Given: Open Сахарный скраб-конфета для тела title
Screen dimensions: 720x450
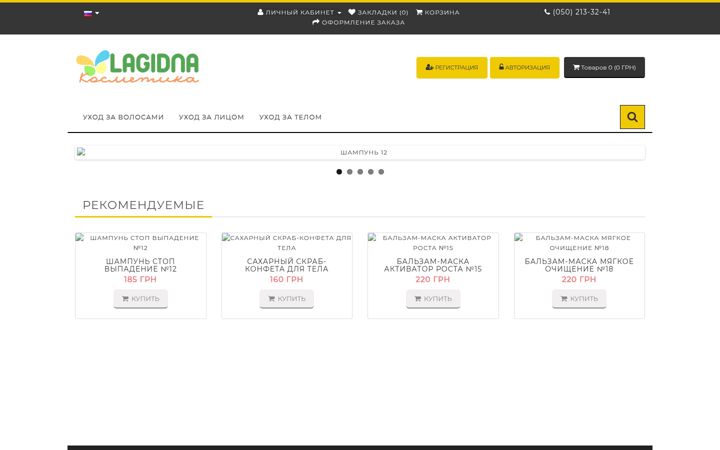Looking at the screenshot, I should click(287, 265).
